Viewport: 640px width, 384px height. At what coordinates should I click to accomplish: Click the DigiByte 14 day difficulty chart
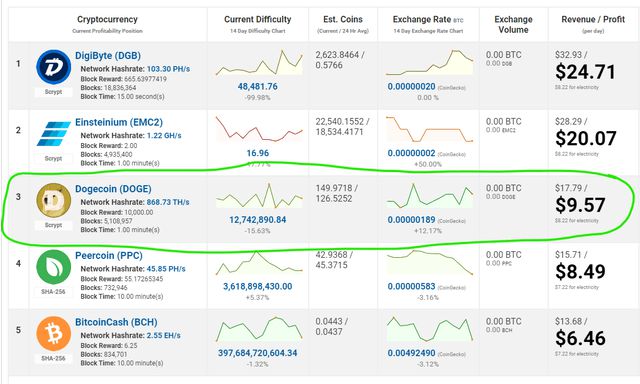[260, 62]
